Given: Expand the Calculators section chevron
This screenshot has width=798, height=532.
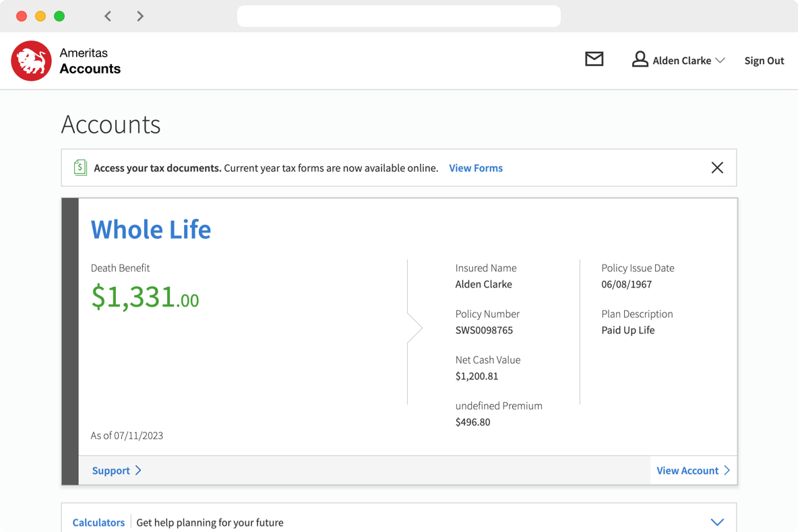Looking at the screenshot, I should 717,522.
